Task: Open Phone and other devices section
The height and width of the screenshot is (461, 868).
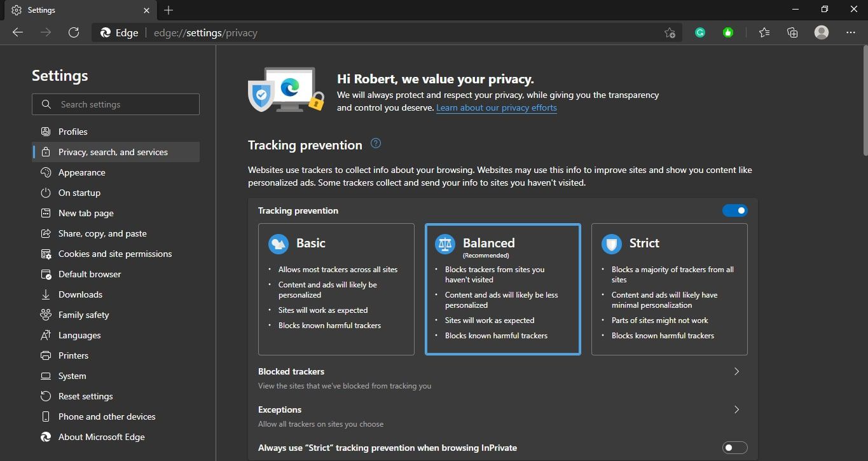Action: pyautogui.click(x=116, y=416)
